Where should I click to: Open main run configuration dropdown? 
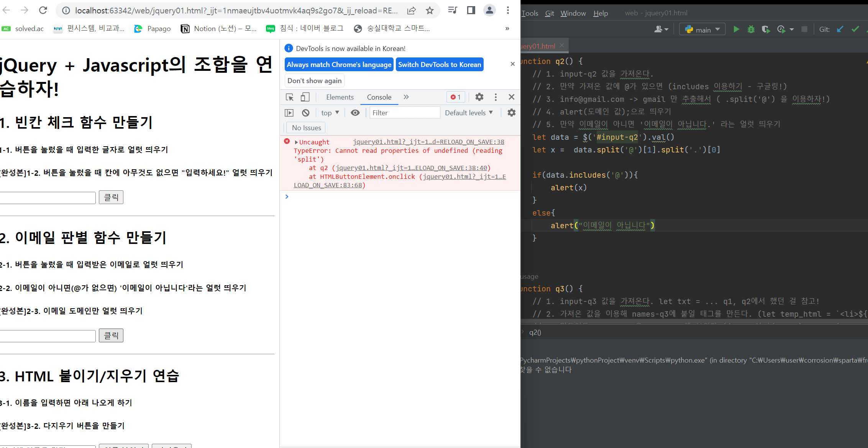(702, 29)
